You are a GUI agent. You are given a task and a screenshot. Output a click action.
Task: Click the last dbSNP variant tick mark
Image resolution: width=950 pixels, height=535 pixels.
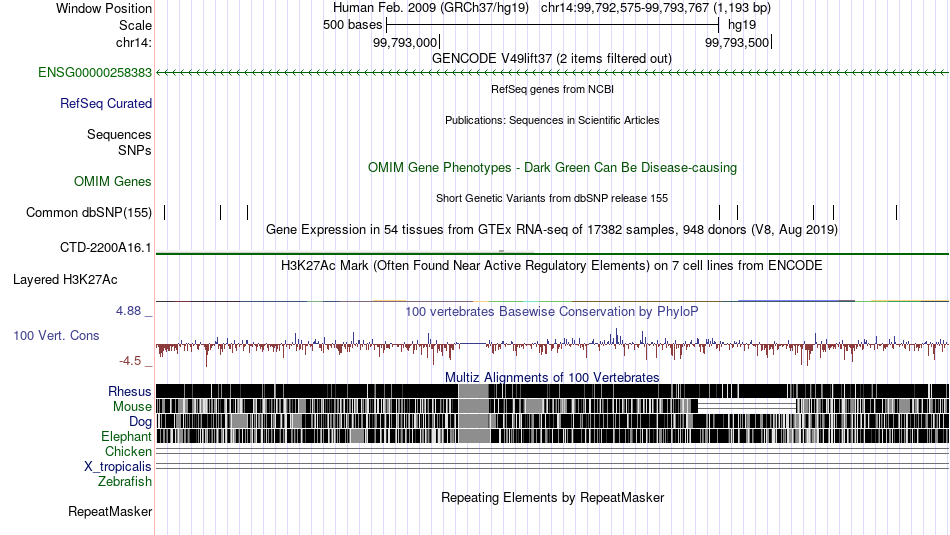(896, 212)
